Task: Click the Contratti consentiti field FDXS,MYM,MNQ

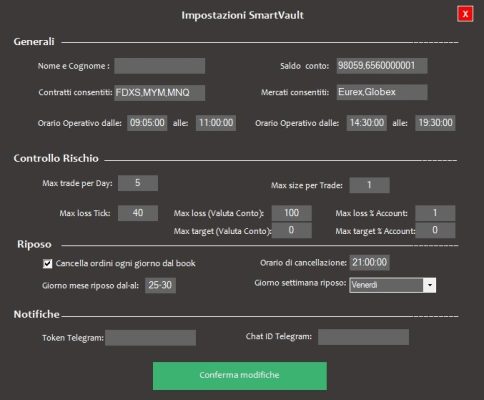Action: click(160, 93)
